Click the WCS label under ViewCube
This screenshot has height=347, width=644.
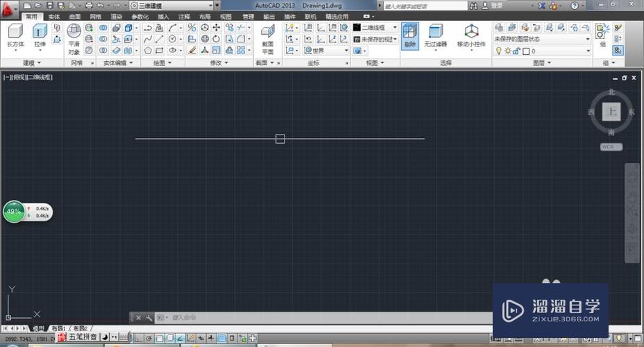(611, 146)
